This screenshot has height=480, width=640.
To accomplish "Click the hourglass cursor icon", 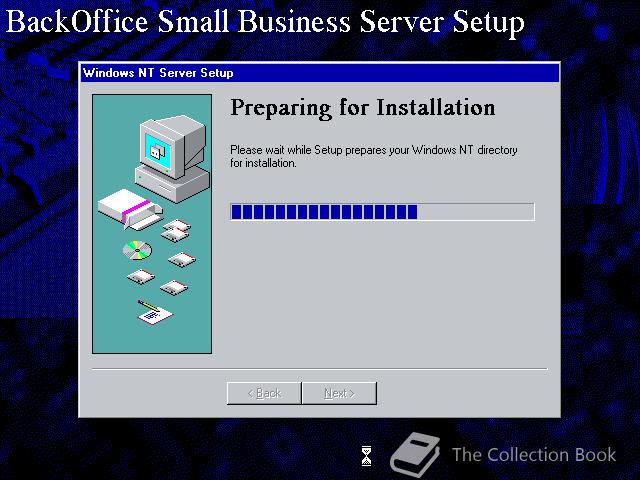I will (367, 456).
